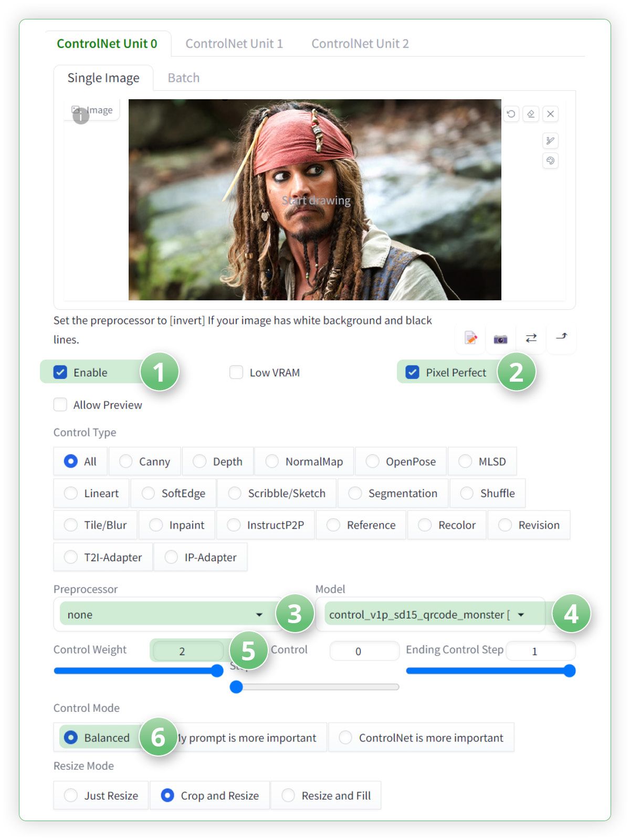Uncheck the Enable checkbox
The width and height of the screenshot is (630, 840).
60,372
